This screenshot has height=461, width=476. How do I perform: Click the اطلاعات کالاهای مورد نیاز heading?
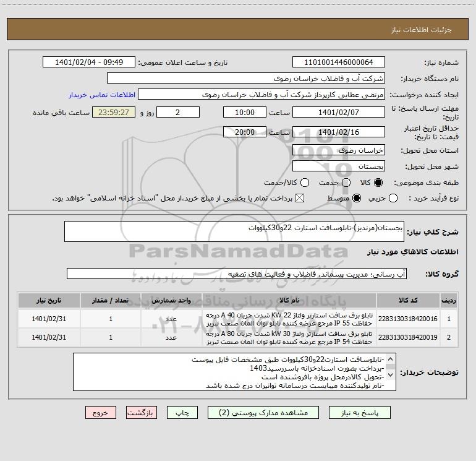(x=413, y=252)
